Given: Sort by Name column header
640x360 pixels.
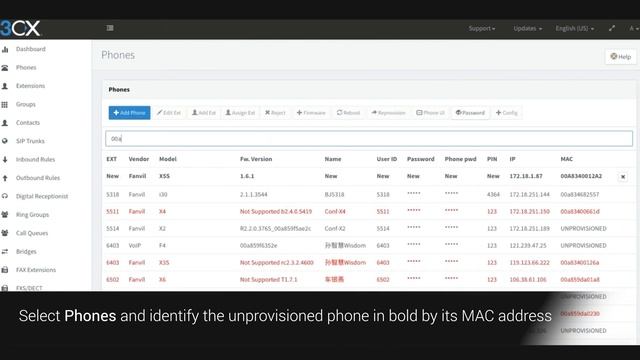Looking at the screenshot, I should (333, 159).
